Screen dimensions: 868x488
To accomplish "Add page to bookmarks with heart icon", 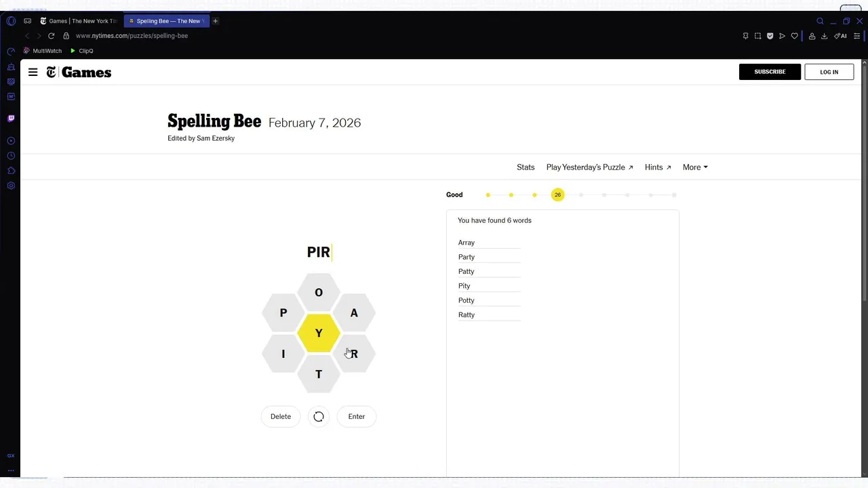I will (794, 36).
